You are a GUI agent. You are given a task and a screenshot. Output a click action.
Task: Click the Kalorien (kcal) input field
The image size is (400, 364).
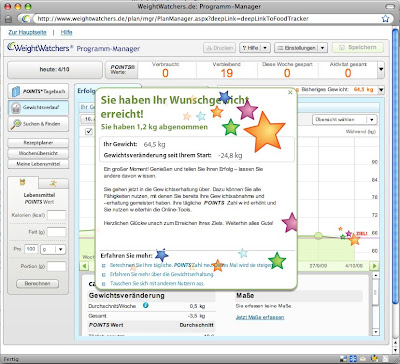56,215
